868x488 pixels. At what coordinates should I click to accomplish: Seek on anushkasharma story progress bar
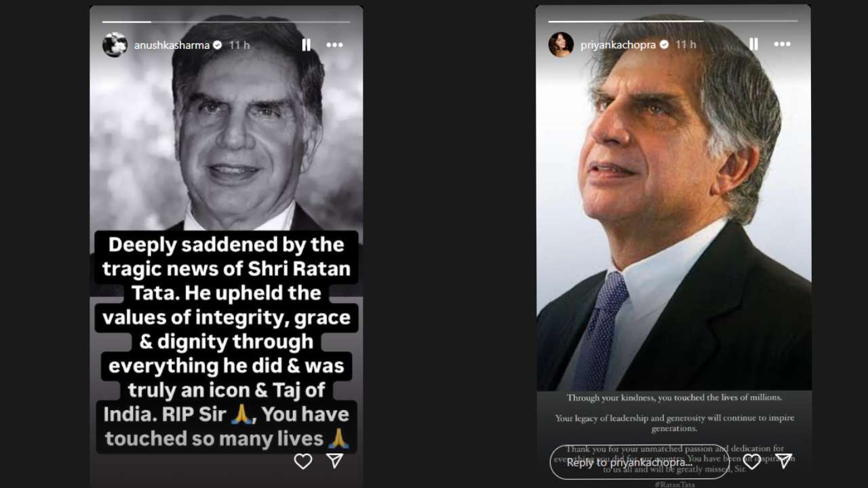coord(226,22)
